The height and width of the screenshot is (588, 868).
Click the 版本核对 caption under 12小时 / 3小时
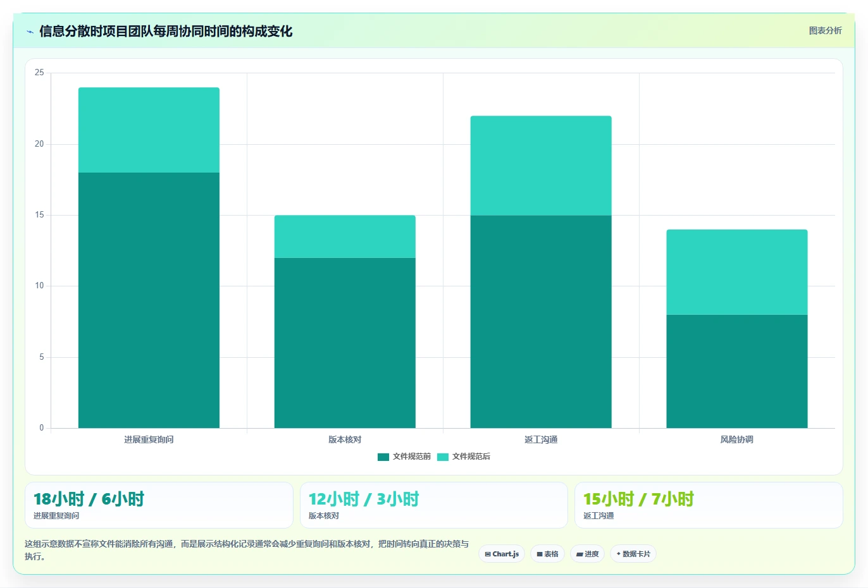pos(324,516)
